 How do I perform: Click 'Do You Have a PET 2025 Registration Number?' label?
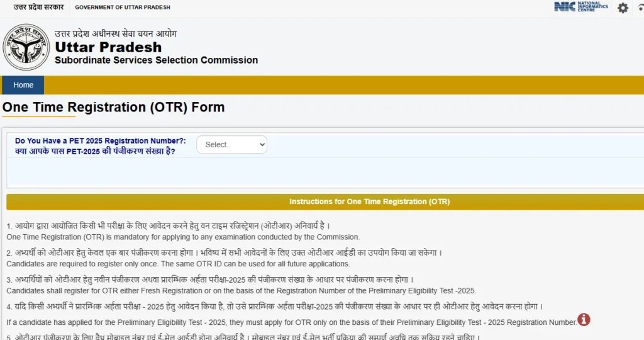(x=100, y=140)
